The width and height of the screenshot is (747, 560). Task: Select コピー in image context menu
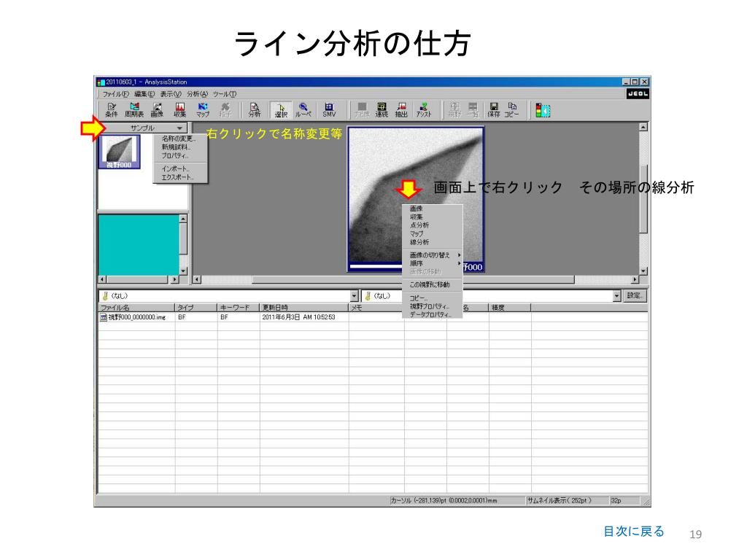(x=418, y=298)
